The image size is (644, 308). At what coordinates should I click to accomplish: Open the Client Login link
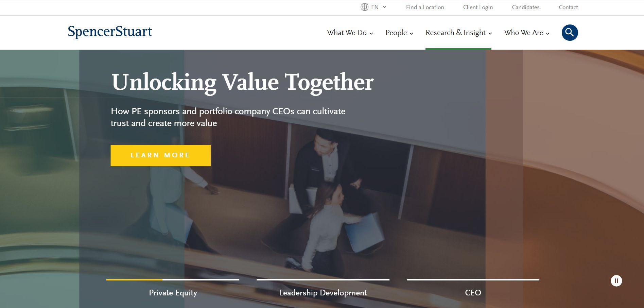pyautogui.click(x=478, y=7)
